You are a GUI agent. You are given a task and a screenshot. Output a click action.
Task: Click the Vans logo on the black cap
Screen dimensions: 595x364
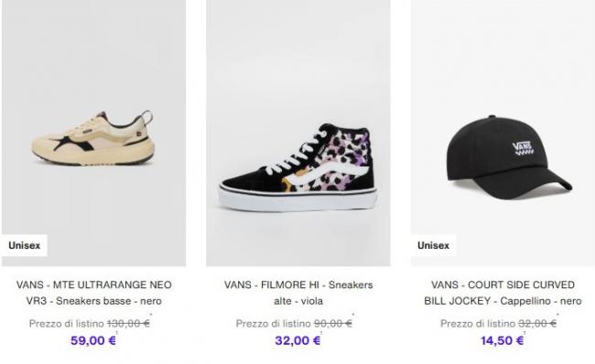point(523,149)
